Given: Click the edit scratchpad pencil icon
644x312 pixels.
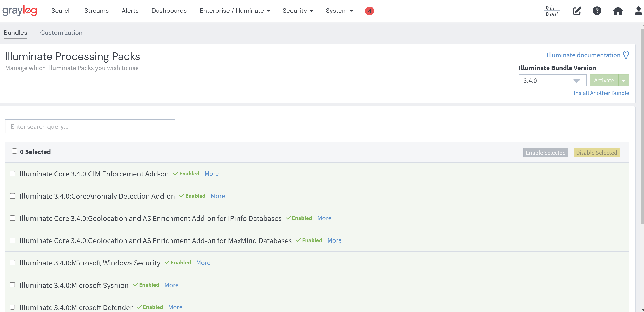Looking at the screenshot, I should pyautogui.click(x=577, y=11).
